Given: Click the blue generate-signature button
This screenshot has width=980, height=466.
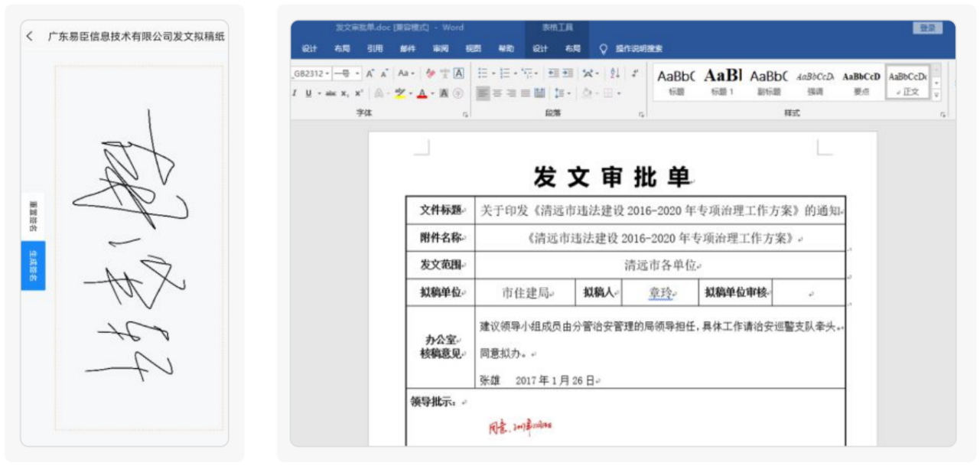Looking at the screenshot, I should [33, 266].
